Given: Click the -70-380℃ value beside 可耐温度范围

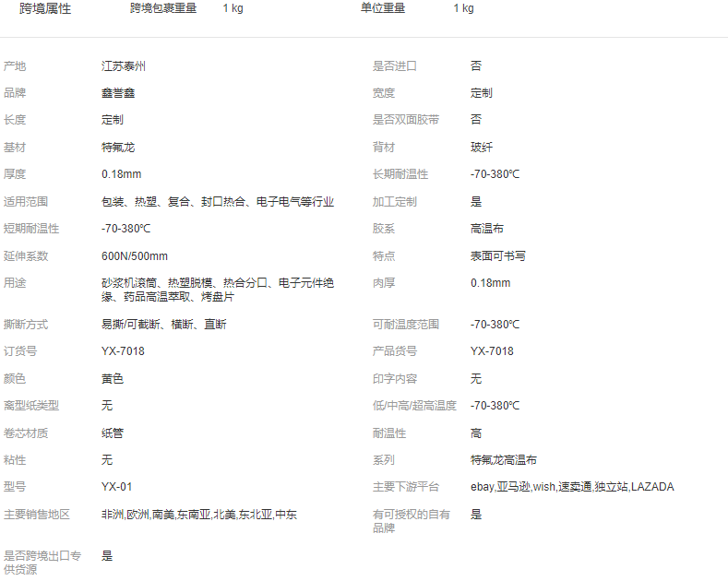Looking at the screenshot, I should (x=495, y=325).
